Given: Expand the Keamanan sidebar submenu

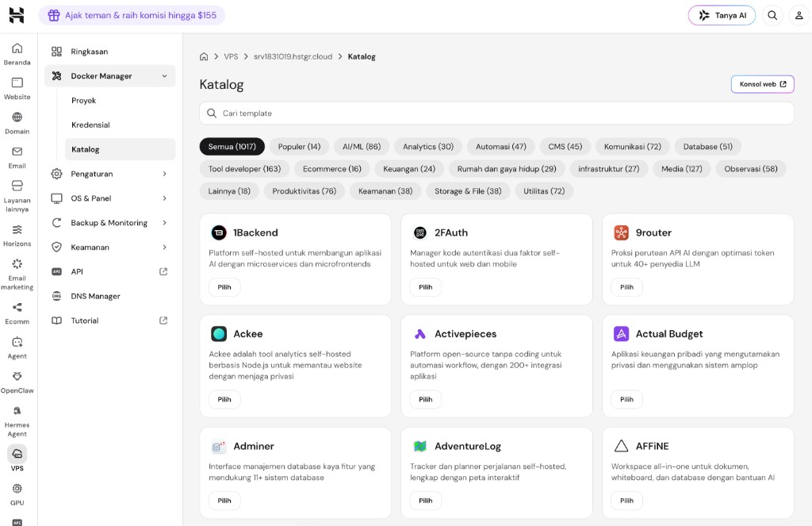Looking at the screenshot, I should click(164, 248).
